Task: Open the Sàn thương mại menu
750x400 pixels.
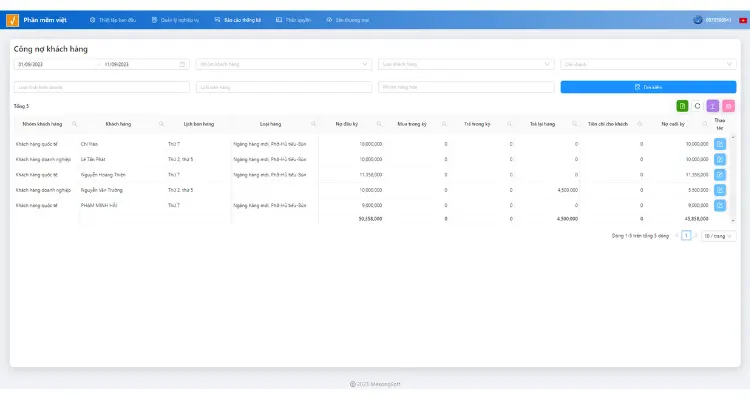Action: pyautogui.click(x=348, y=20)
